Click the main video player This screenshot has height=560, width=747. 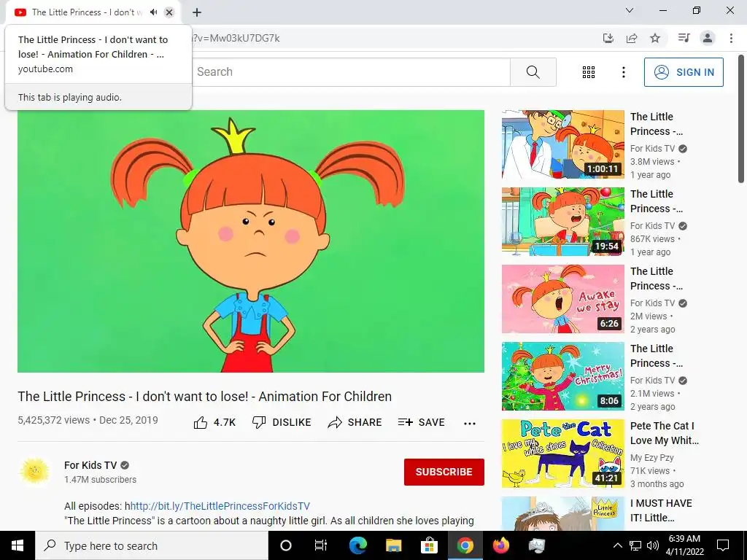point(251,241)
